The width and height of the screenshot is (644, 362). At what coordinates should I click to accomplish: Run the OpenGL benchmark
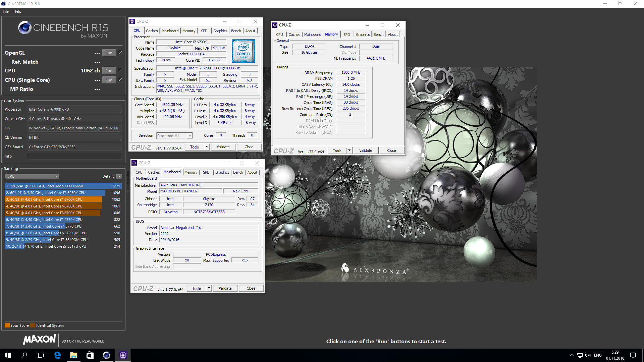(109, 53)
